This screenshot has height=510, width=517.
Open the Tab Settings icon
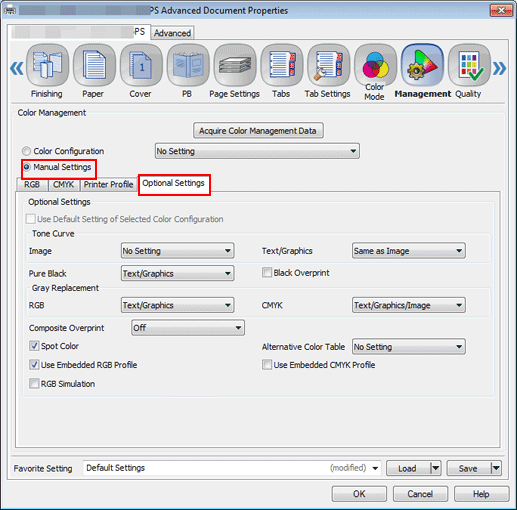click(x=328, y=65)
